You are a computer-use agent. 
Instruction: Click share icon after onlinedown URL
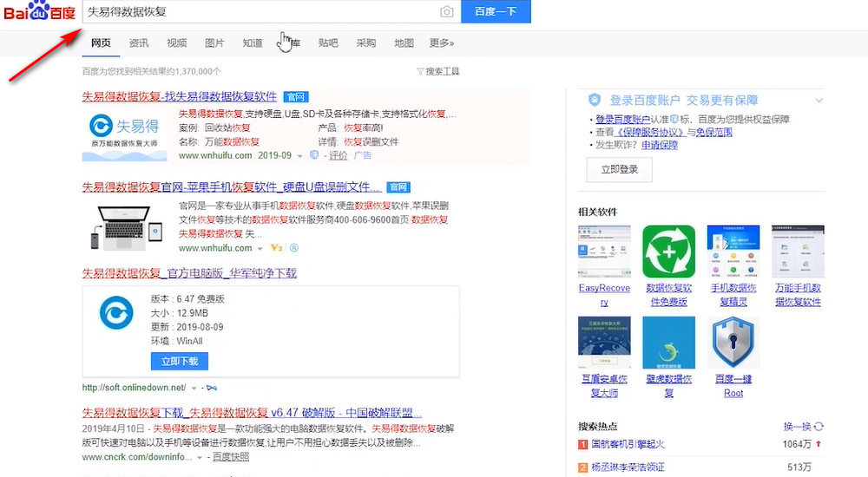(212, 388)
